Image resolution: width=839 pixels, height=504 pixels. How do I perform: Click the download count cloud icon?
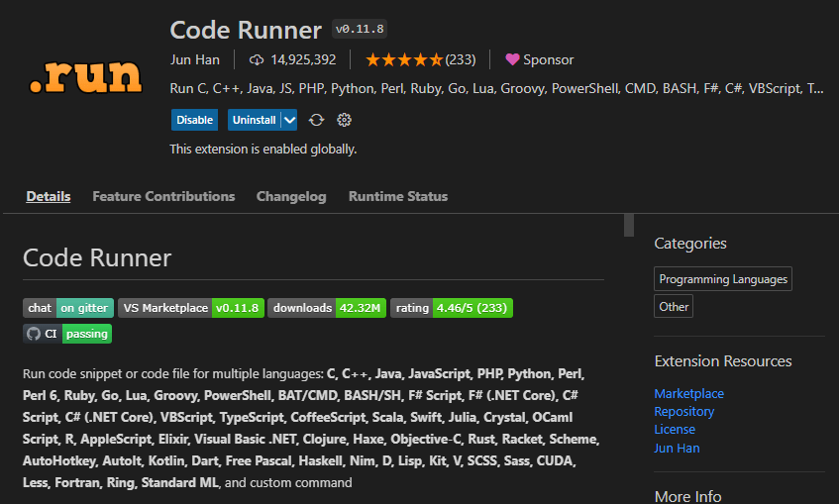click(257, 59)
